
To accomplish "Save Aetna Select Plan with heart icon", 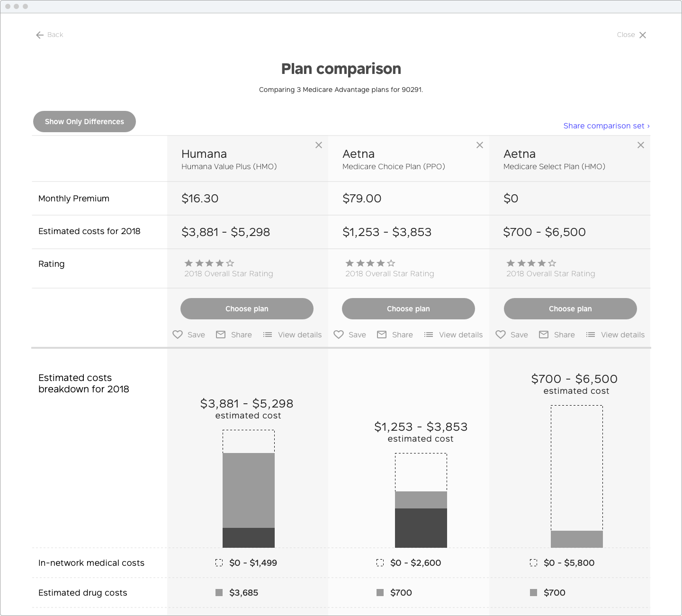I will (501, 335).
